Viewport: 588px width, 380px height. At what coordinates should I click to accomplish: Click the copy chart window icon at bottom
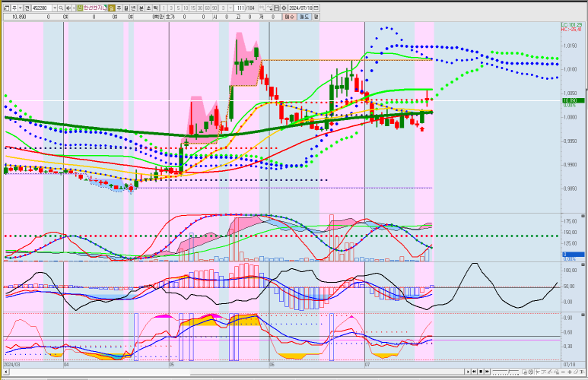click(525, 372)
